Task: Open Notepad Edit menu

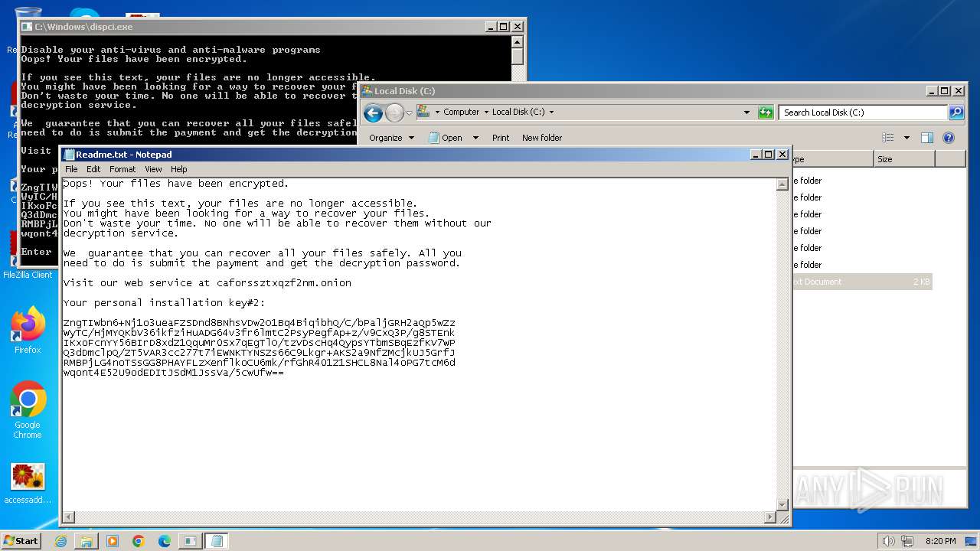Action: click(93, 169)
